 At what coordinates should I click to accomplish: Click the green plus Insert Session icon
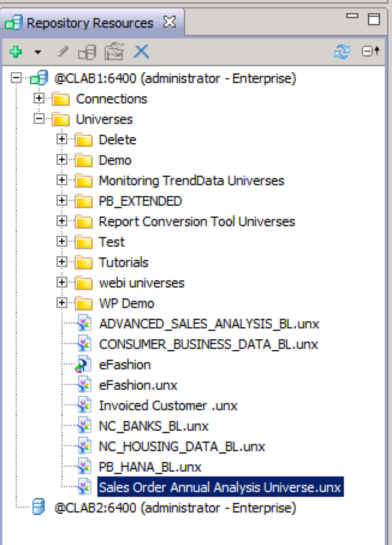(16, 52)
